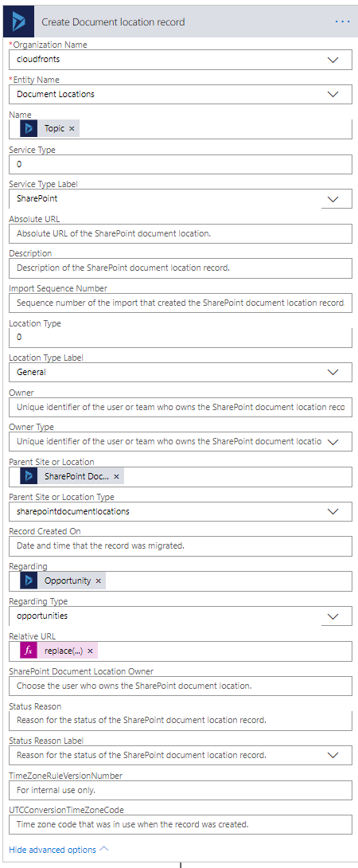Open the Entity Name dropdown

(333, 94)
